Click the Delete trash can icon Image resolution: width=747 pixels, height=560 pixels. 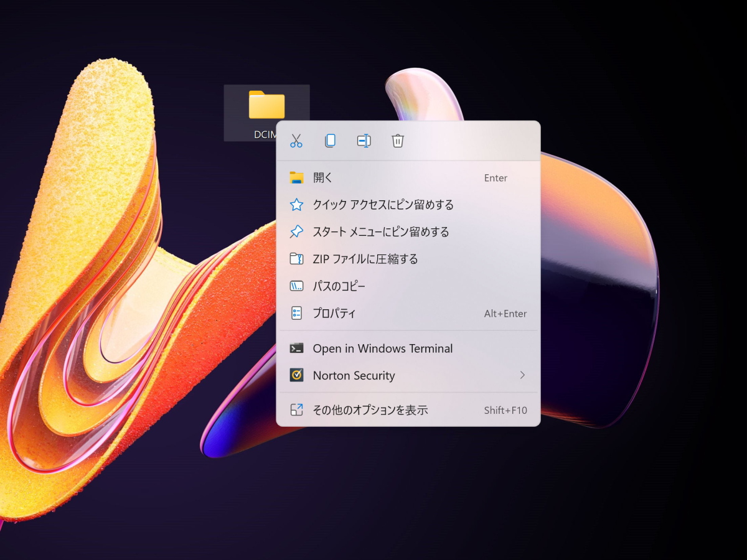(x=398, y=141)
